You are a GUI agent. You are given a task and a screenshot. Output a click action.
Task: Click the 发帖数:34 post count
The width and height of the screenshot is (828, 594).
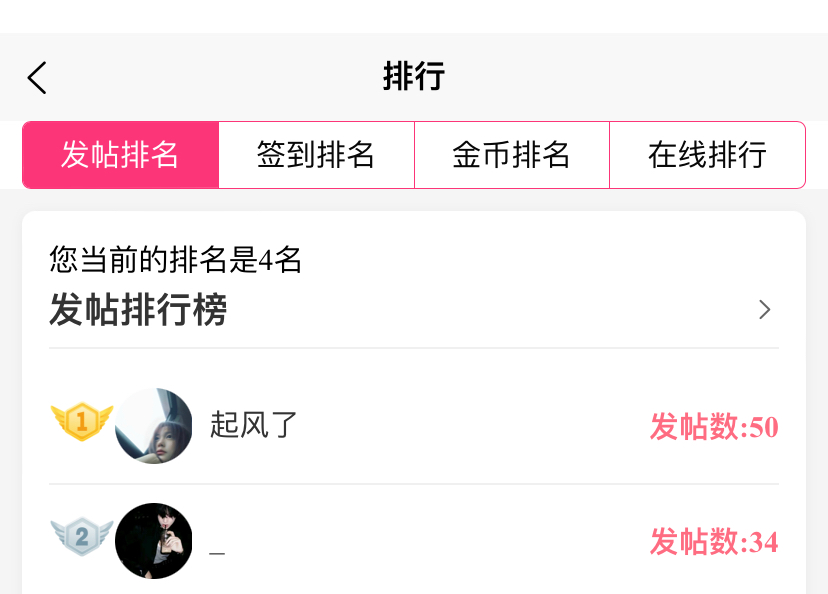pos(714,542)
